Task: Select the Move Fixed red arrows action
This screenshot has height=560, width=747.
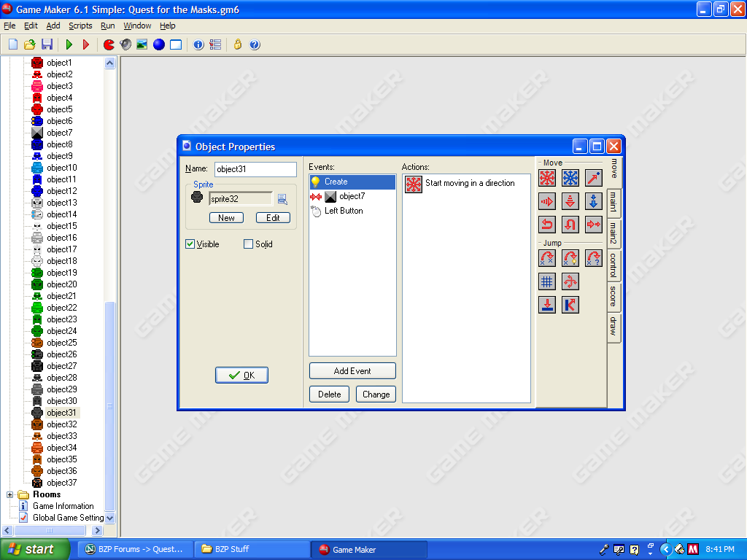Action: 547,178
